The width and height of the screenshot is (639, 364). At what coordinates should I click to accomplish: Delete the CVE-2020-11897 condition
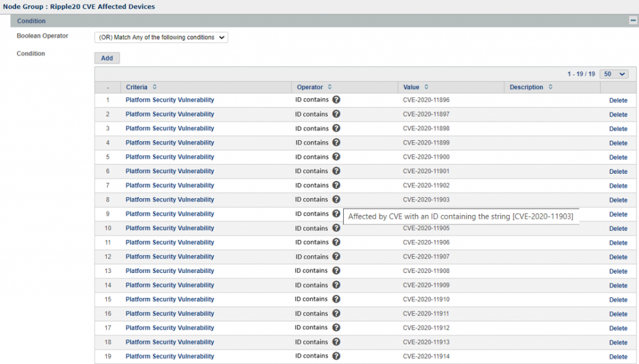[618, 115]
